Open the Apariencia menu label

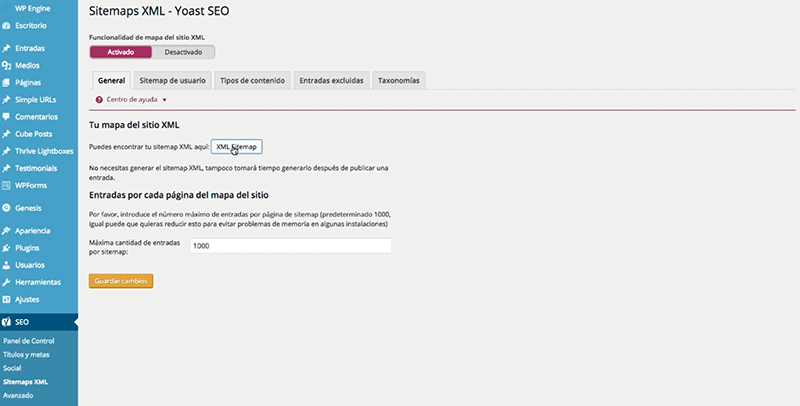[x=32, y=231]
